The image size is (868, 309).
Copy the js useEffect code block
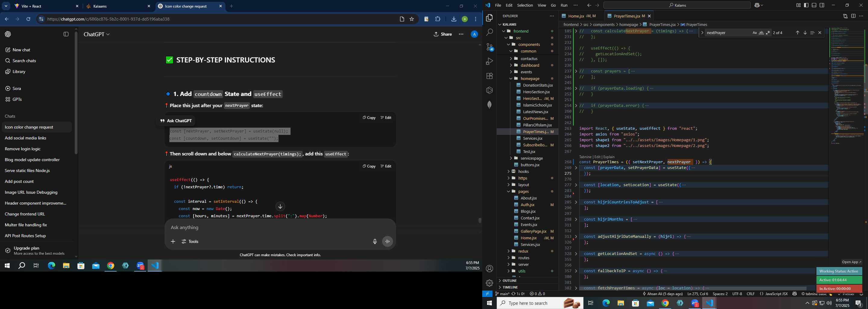point(369,166)
